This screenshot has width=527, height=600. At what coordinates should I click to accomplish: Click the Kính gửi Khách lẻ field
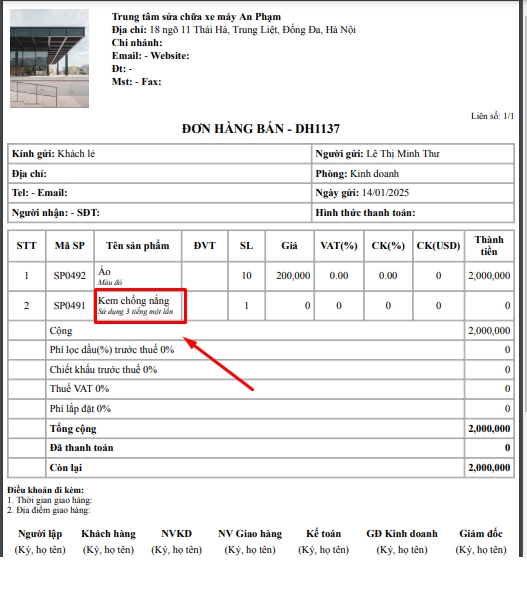(160, 154)
